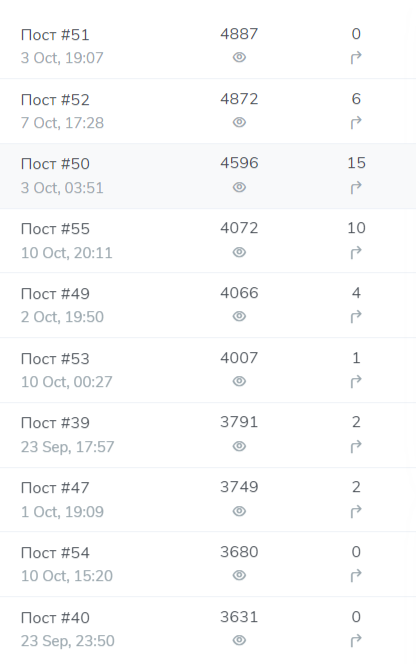Open Пост #55 from the list
The image size is (416, 671).
pos(55,229)
